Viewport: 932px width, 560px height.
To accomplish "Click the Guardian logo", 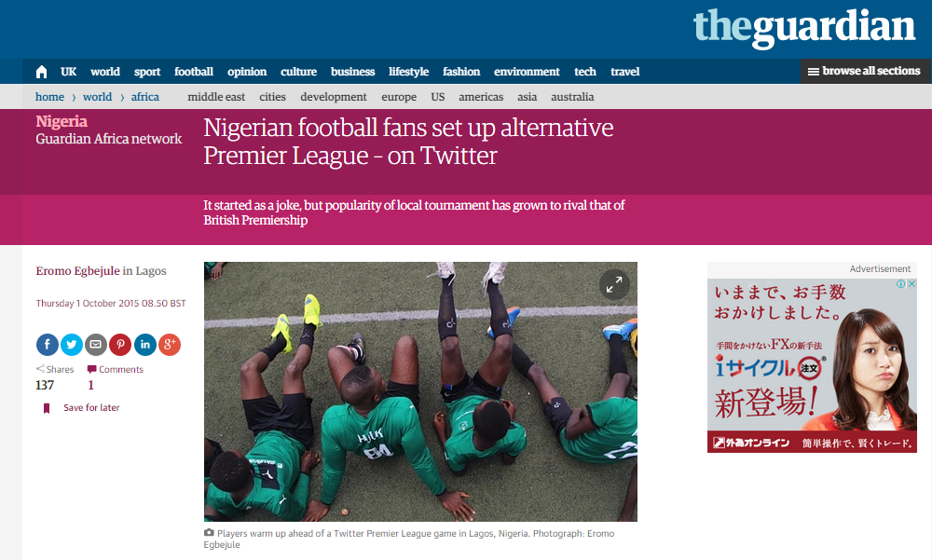I will coord(804,27).
